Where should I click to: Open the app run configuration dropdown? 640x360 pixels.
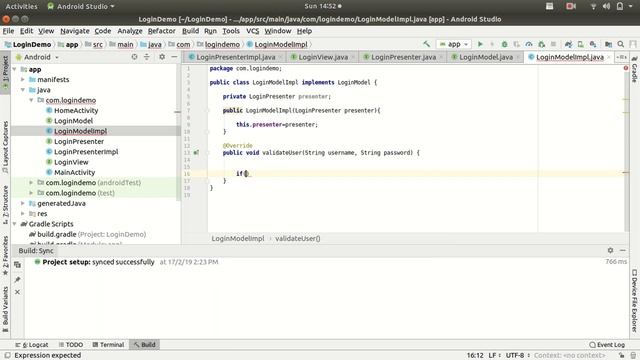[454, 44]
